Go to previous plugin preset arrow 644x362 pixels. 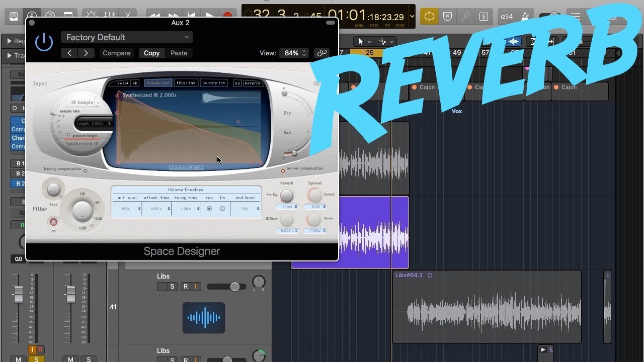point(69,53)
